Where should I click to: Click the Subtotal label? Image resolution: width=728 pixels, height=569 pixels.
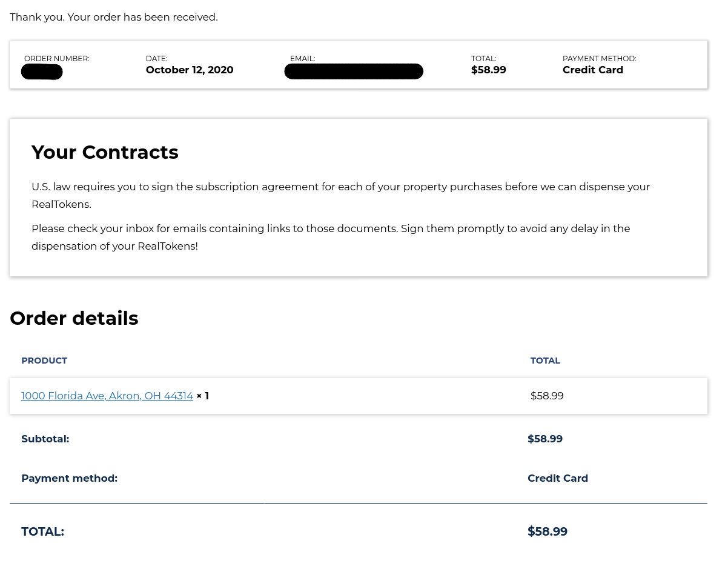[45, 439]
